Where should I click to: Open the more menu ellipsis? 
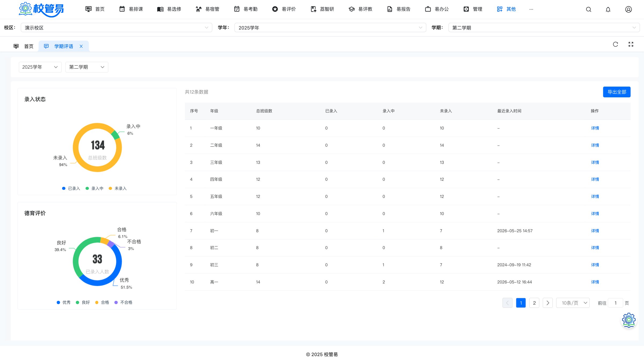pyautogui.click(x=531, y=9)
